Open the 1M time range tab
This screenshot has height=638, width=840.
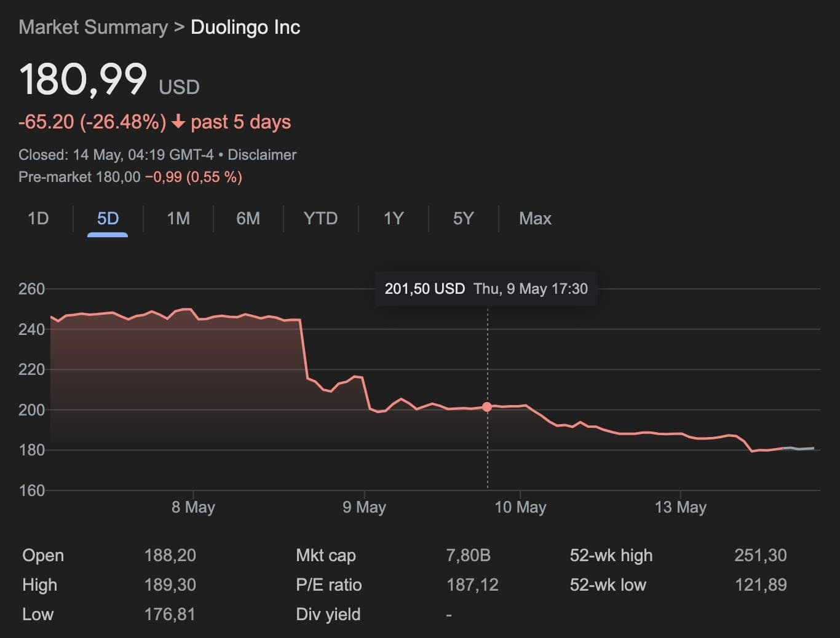[x=178, y=219]
